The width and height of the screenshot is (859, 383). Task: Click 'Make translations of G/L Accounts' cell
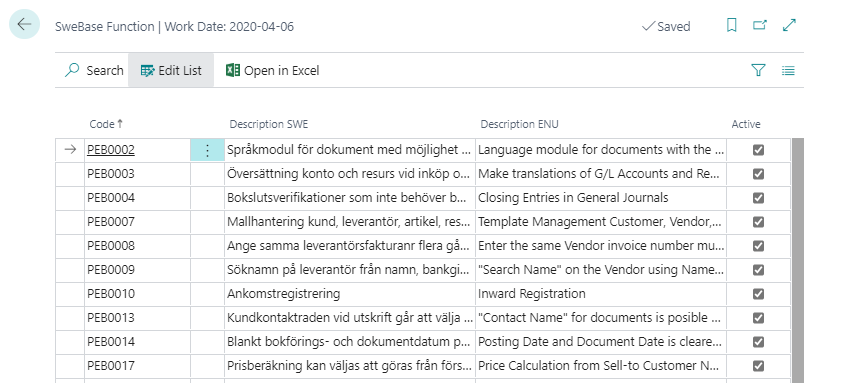(x=601, y=174)
